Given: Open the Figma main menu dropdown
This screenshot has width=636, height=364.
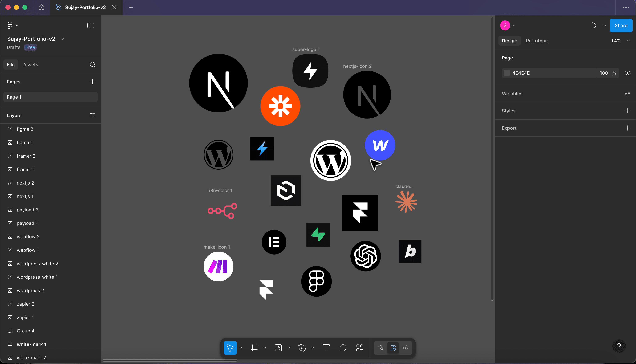Looking at the screenshot, I should tap(12, 25).
